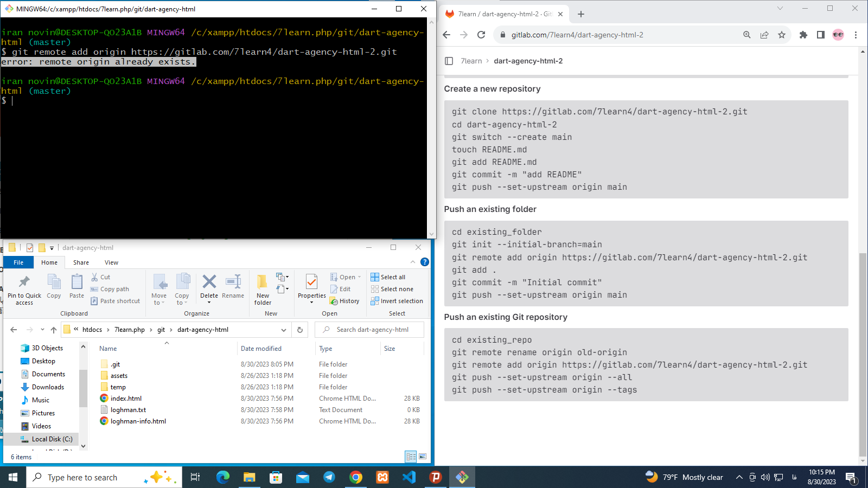Viewport: 868px width, 488px height.
Task: Click dart-agency-html-2 breadcrumb link
Action: point(528,61)
